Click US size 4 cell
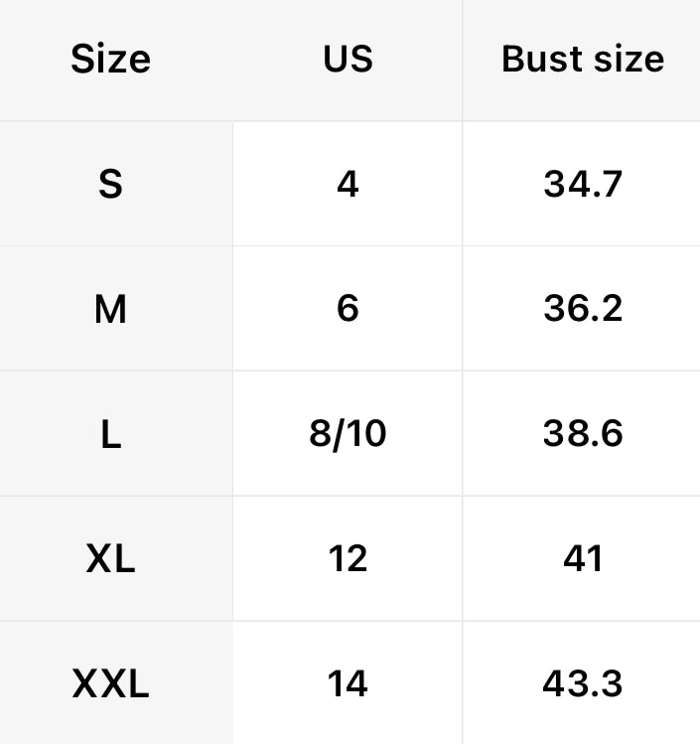The height and width of the screenshot is (744, 700). [x=348, y=185]
